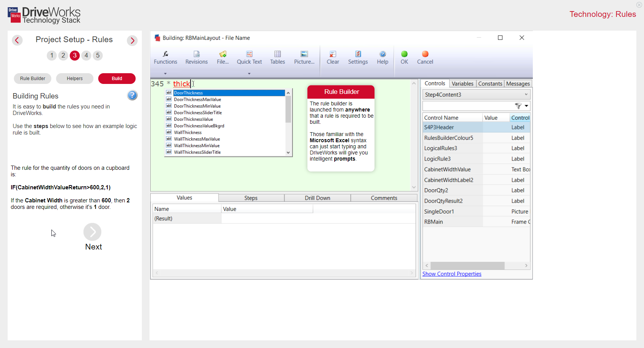The height and width of the screenshot is (348, 644).
Task: Open the blue Help question mark
Action: (x=132, y=95)
